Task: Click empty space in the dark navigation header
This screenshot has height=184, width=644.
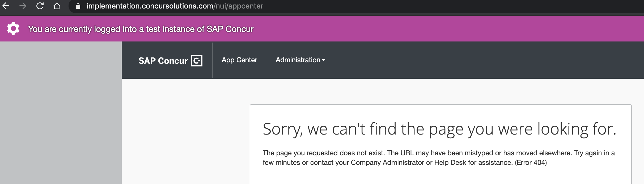Action: pyautogui.click(x=478, y=60)
